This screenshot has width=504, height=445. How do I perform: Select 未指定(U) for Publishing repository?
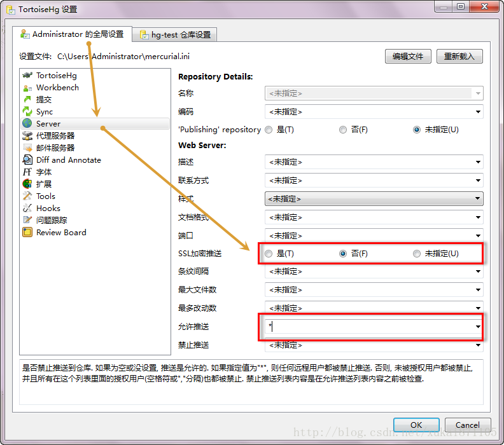[x=417, y=130]
